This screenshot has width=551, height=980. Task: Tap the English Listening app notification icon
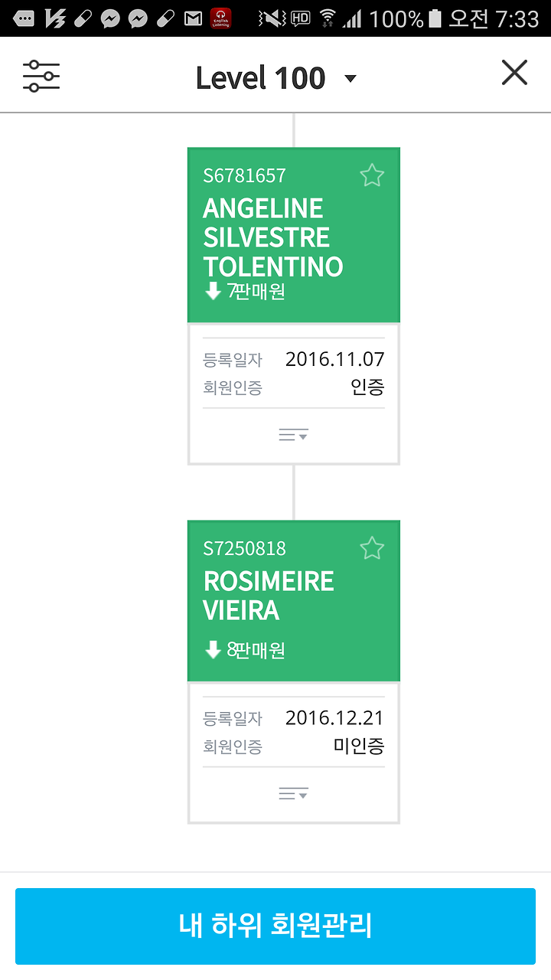220,18
